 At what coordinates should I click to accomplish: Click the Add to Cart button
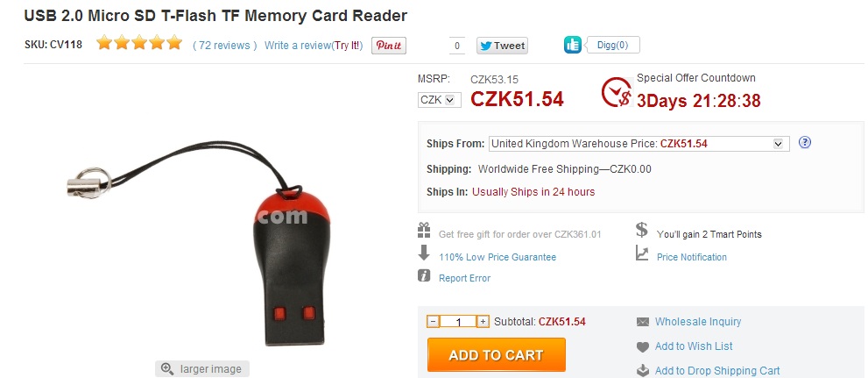(496, 354)
